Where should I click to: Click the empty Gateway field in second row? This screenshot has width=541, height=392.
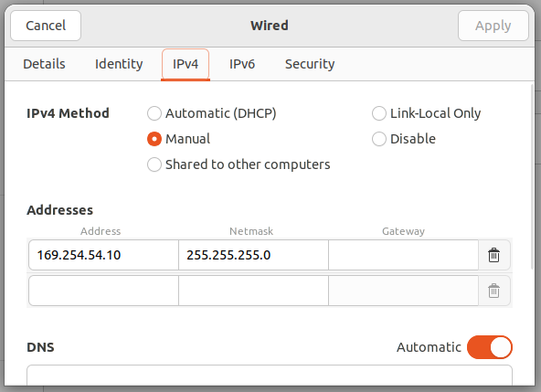coord(403,291)
